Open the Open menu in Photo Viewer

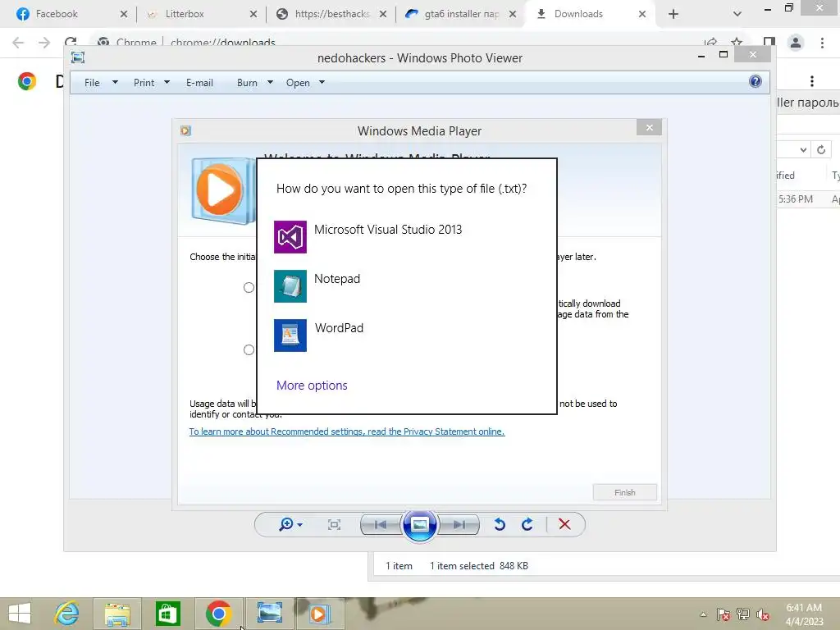(297, 83)
